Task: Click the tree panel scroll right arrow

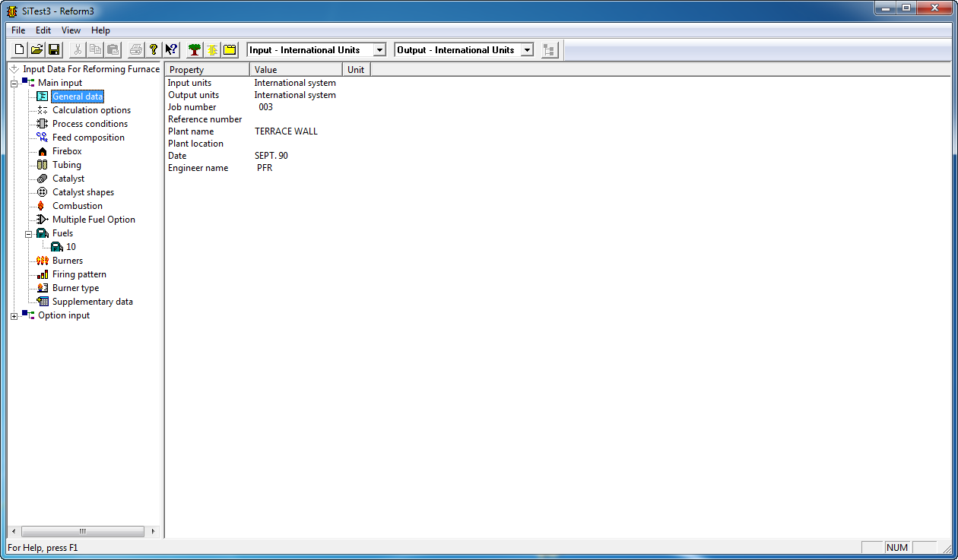Action: 153,532
